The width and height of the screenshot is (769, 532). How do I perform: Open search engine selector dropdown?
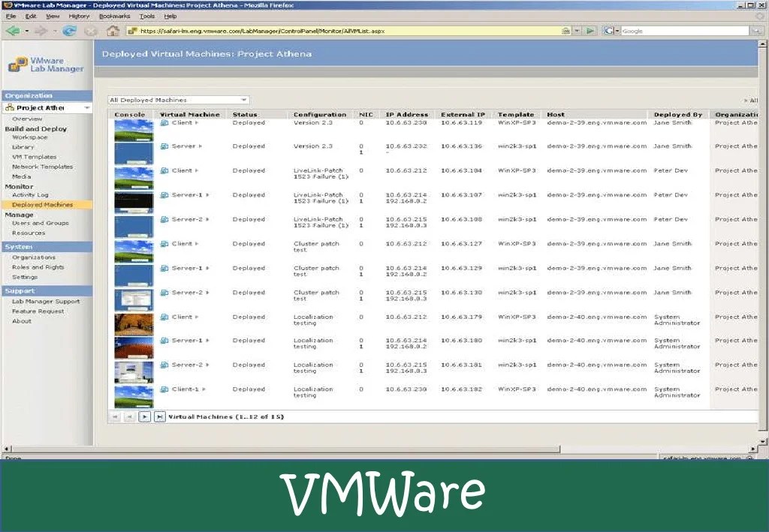click(617, 31)
